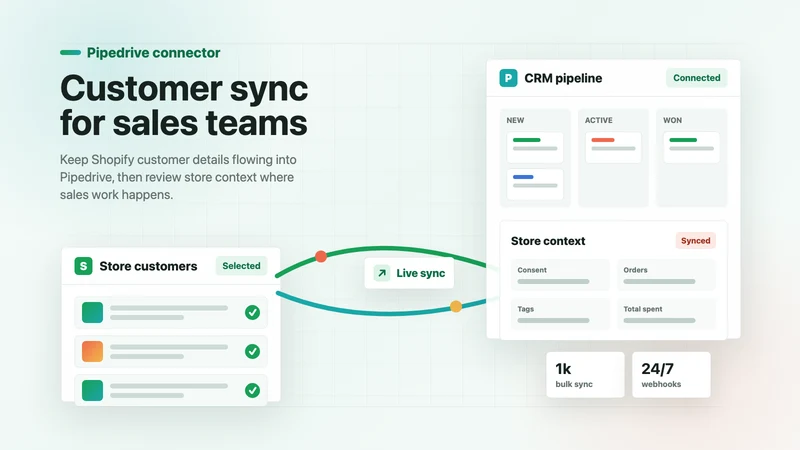Click the 24/7 webhooks card
The width and height of the screenshot is (800, 450).
pos(671,374)
